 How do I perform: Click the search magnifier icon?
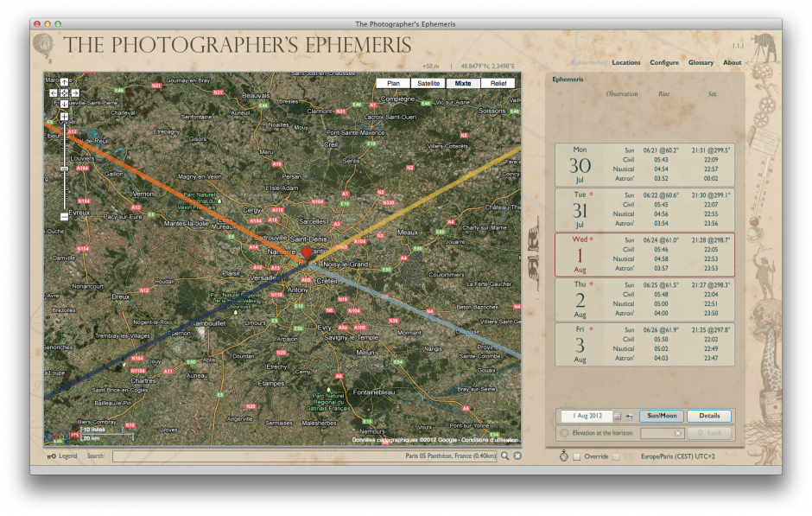coord(505,455)
